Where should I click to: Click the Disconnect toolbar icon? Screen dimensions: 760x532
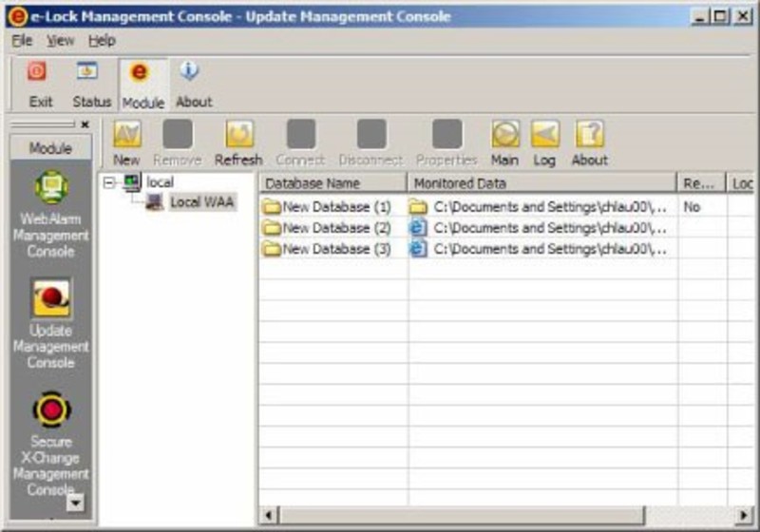coord(371,134)
